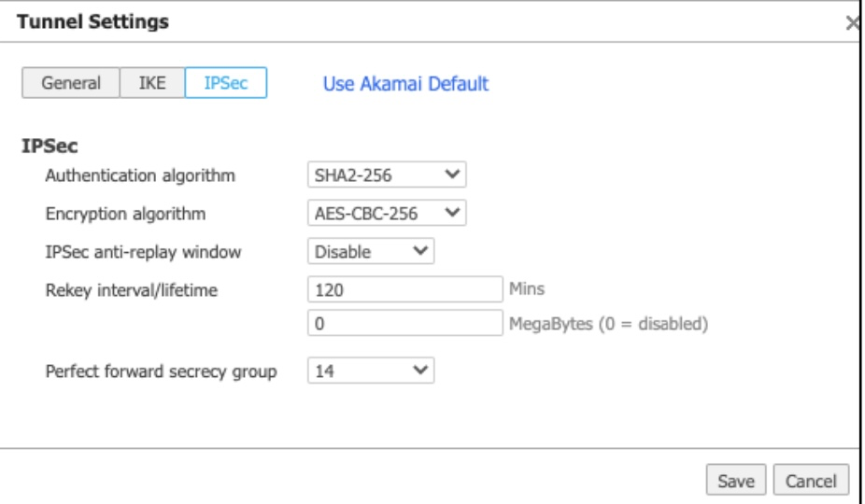Click the IPSec anti-replay window label
865x504 pixels.
(x=143, y=252)
